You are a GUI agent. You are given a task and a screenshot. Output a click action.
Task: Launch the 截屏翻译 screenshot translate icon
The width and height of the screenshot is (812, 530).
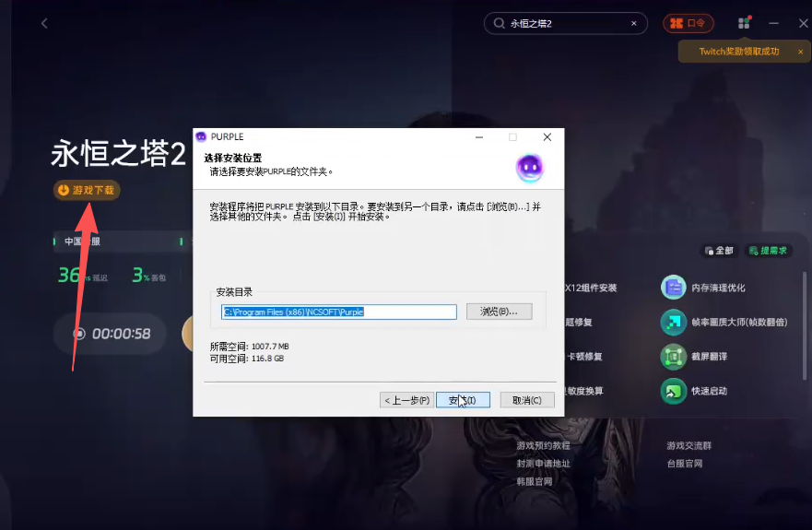coord(674,357)
